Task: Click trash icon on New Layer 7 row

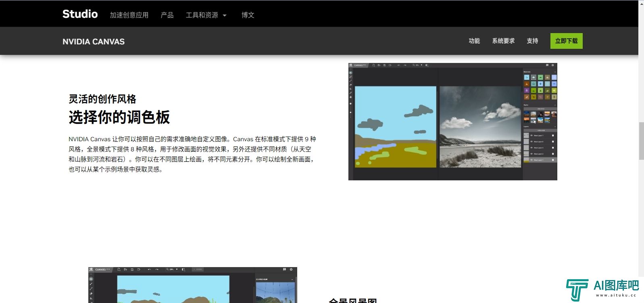Action: (x=553, y=136)
